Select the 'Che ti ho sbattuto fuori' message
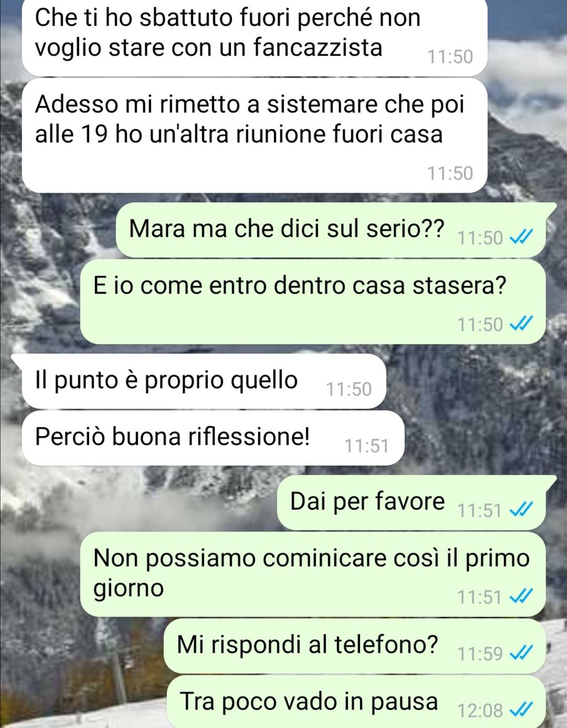This screenshot has height=728, width=567. 255,37
